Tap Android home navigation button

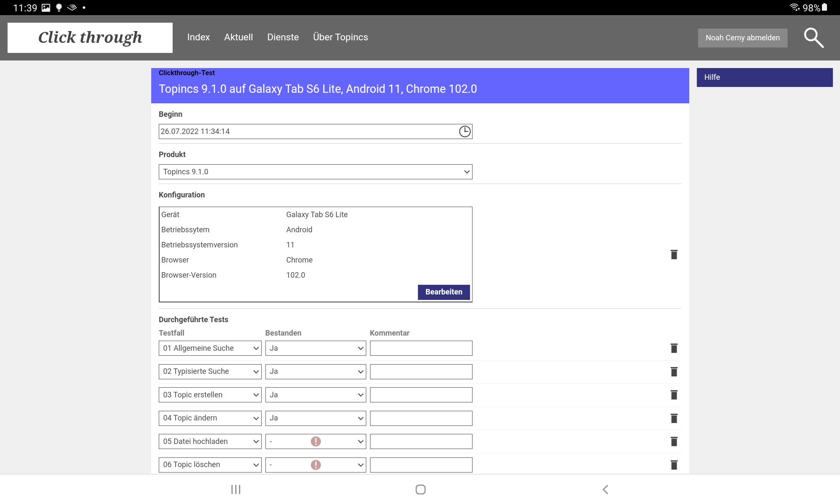(420, 489)
